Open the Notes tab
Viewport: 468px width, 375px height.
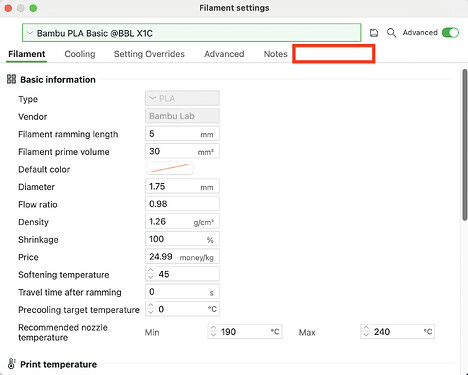[275, 54]
